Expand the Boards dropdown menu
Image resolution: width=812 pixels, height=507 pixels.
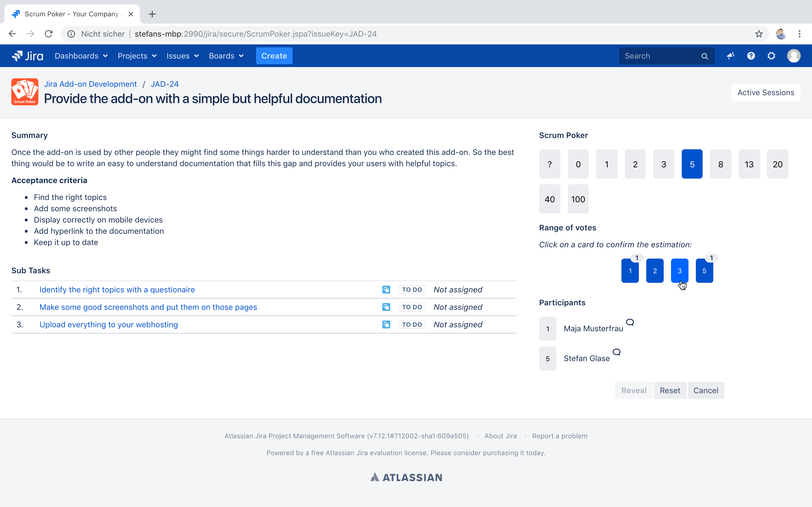[x=226, y=56]
